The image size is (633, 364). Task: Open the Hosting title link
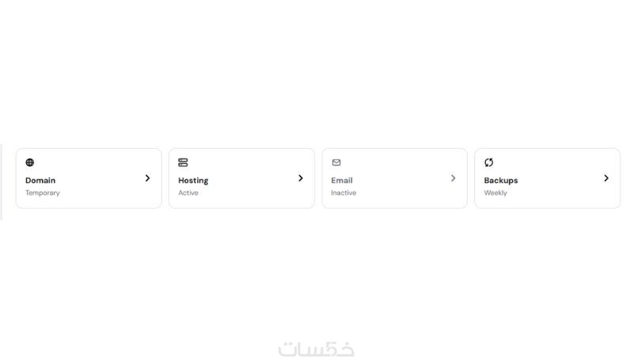(x=193, y=180)
